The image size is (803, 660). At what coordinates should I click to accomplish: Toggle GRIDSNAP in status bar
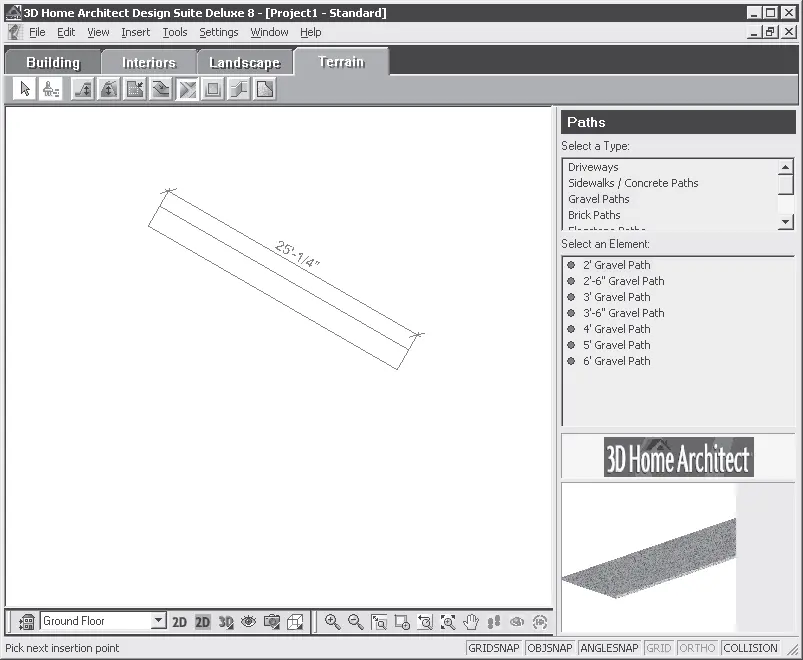(x=494, y=648)
